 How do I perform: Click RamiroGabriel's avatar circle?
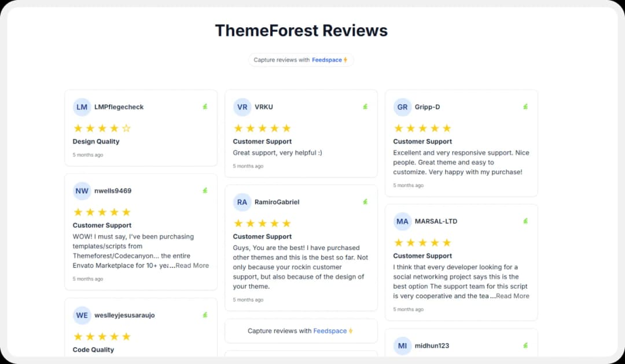click(242, 202)
